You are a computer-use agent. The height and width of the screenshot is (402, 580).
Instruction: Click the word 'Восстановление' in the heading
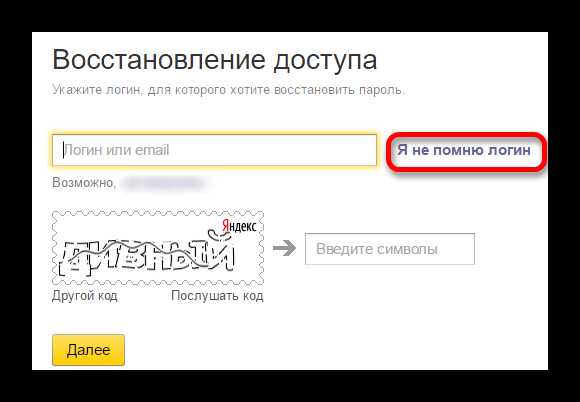(159, 59)
